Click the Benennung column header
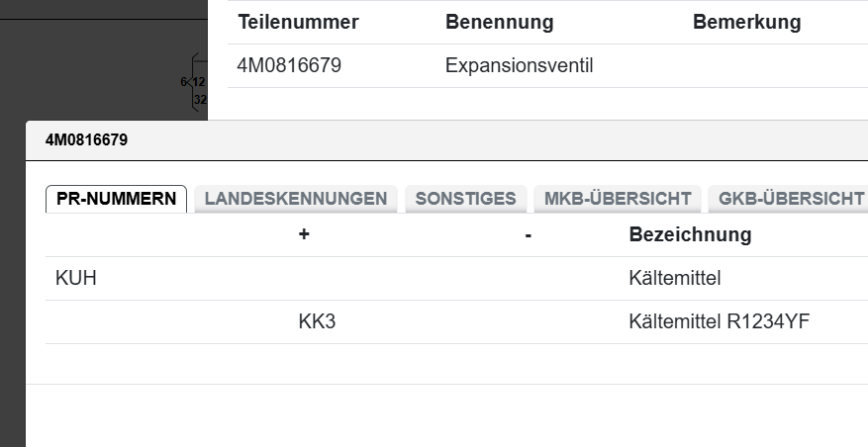The width and height of the screenshot is (868, 447). pyautogui.click(x=499, y=22)
